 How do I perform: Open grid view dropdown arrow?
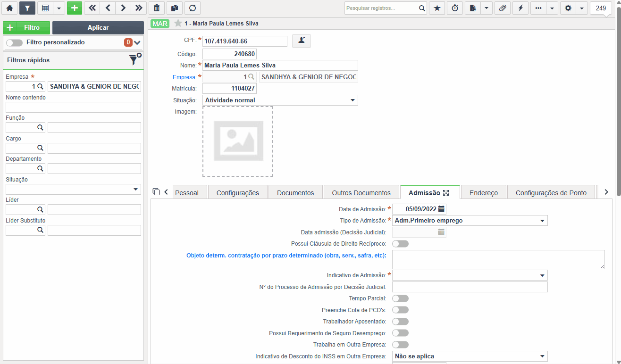(x=59, y=8)
